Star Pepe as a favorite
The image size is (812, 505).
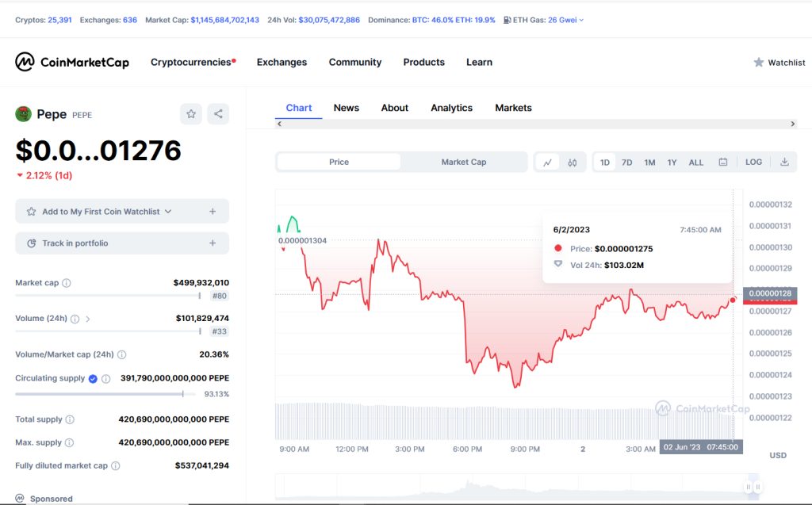(x=191, y=114)
